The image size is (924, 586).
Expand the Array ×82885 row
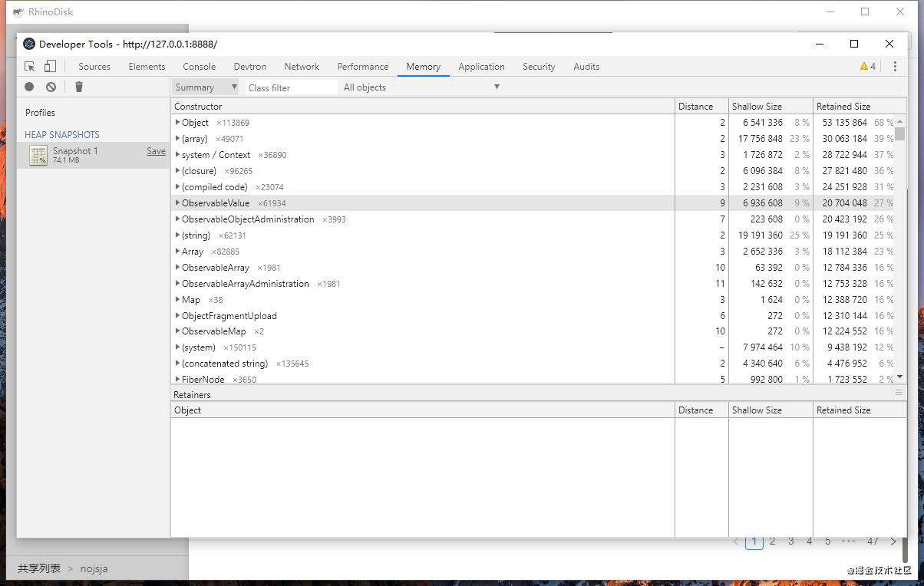[177, 251]
